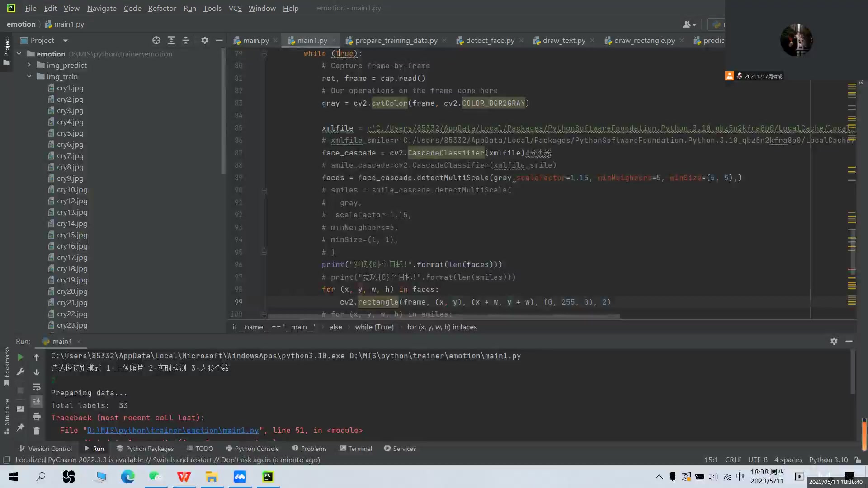The image size is (868, 488).
Task: Open Project panel settings gear
Action: pyautogui.click(x=205, y=40)
